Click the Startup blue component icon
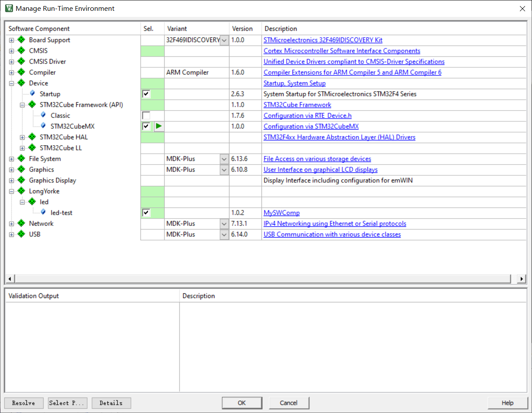 [32, 93]
